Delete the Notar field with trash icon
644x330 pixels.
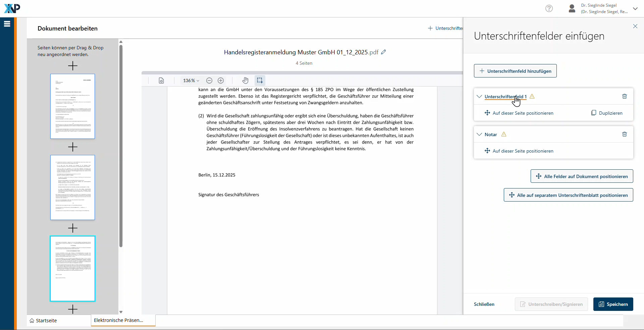624,134
